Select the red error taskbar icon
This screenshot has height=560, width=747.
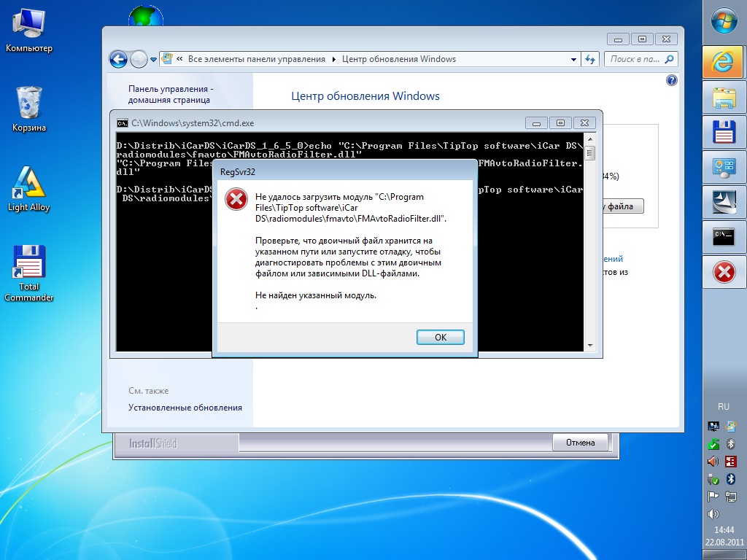(x=723, y=273)
